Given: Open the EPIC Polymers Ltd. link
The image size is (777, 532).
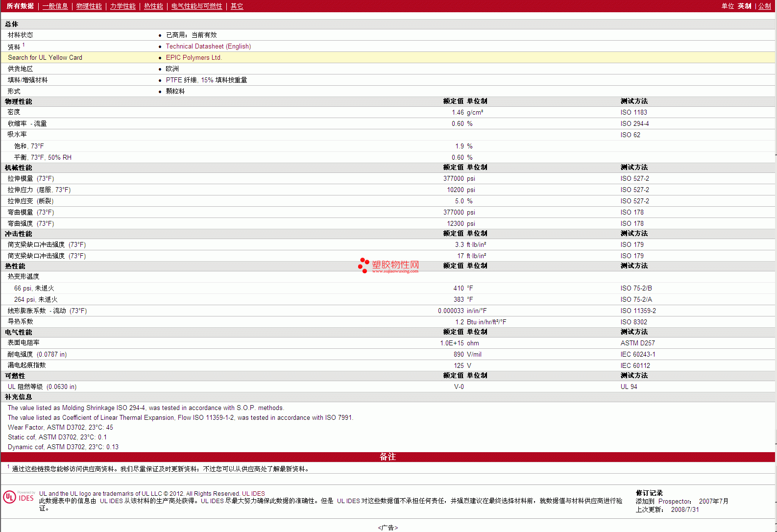Looking at the screenshot, I should [194, 57].
